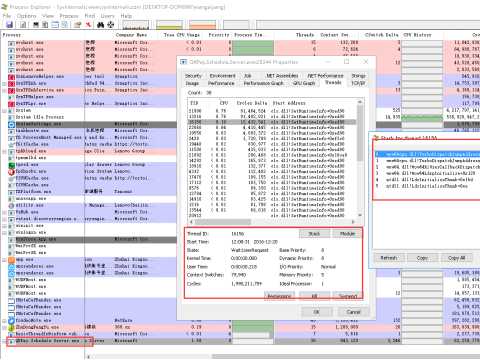
Task: Select stack frame 3 in the Stack window
Action: tap(427, 173)
